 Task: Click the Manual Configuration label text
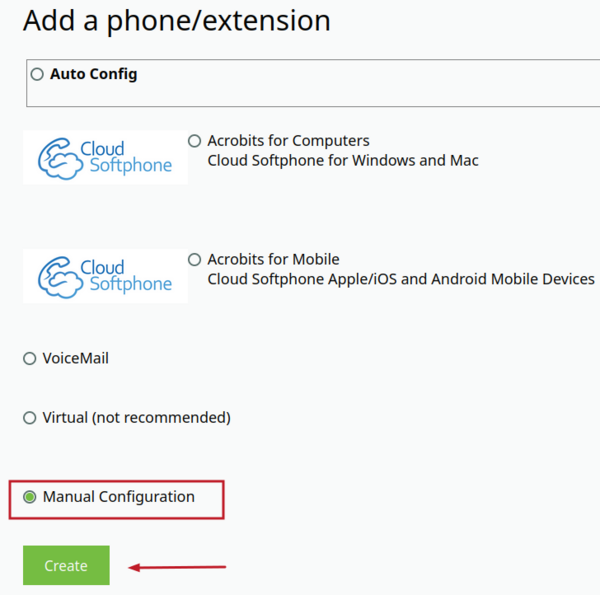tap(118, 497)
